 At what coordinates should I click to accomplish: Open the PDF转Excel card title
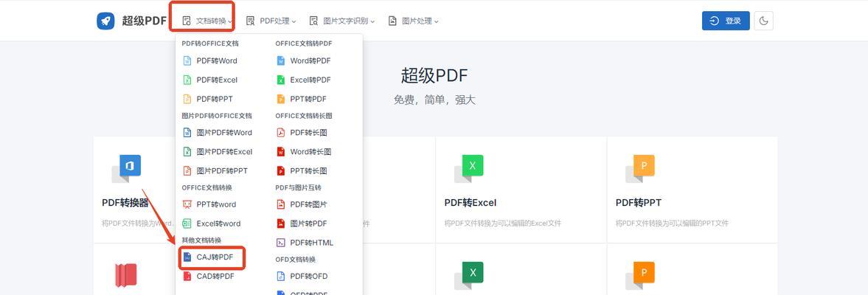pos(470,203)
